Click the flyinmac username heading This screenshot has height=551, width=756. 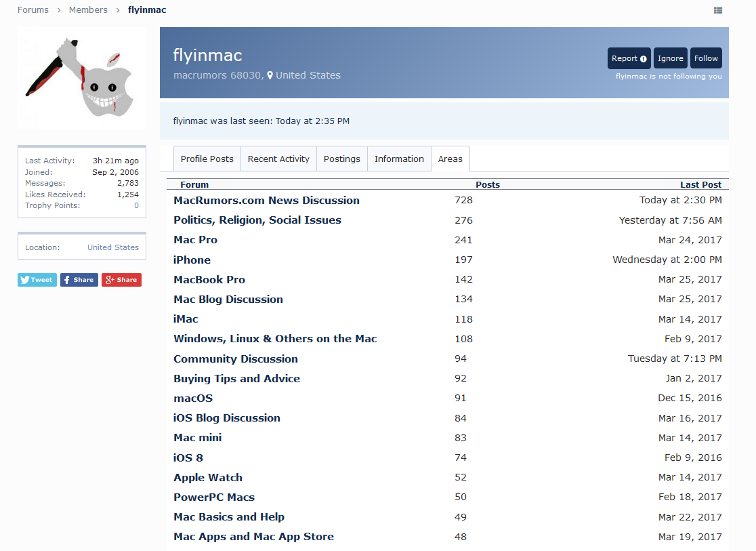point(207,56)
